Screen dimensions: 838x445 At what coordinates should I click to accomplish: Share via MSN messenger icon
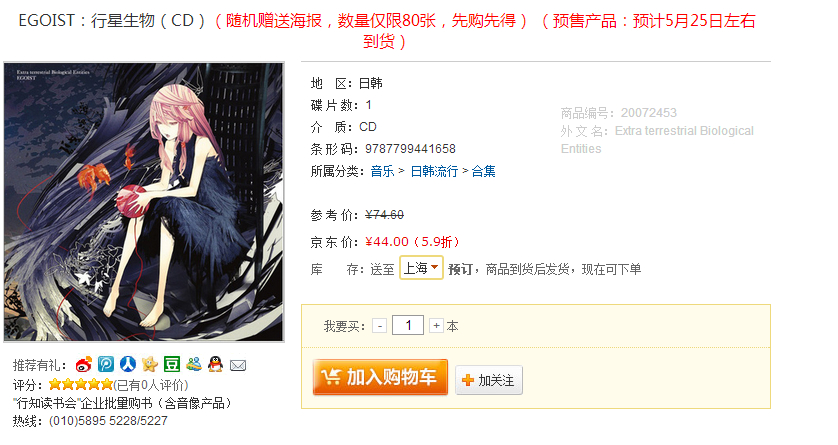[x=193, y=364]
